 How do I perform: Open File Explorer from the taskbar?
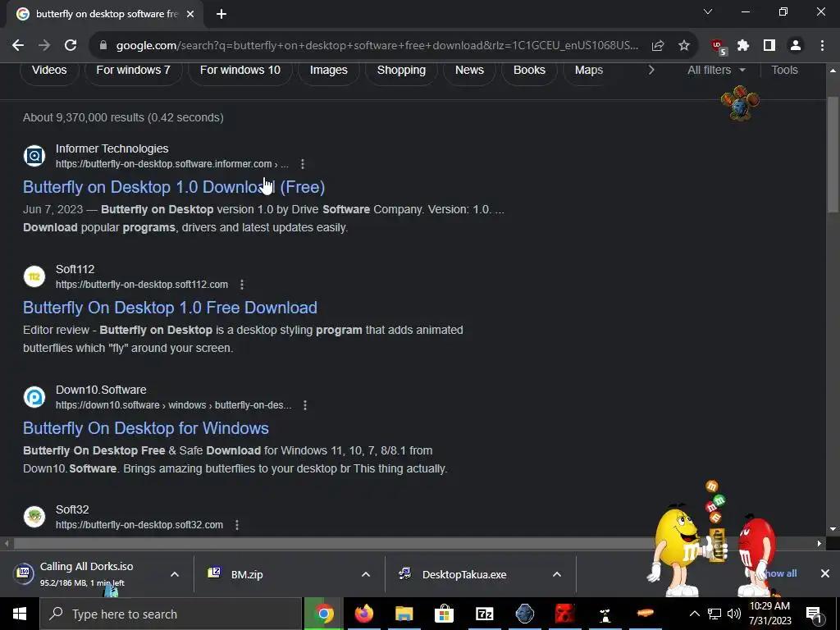pyautogui.click(x=404, y=614)
